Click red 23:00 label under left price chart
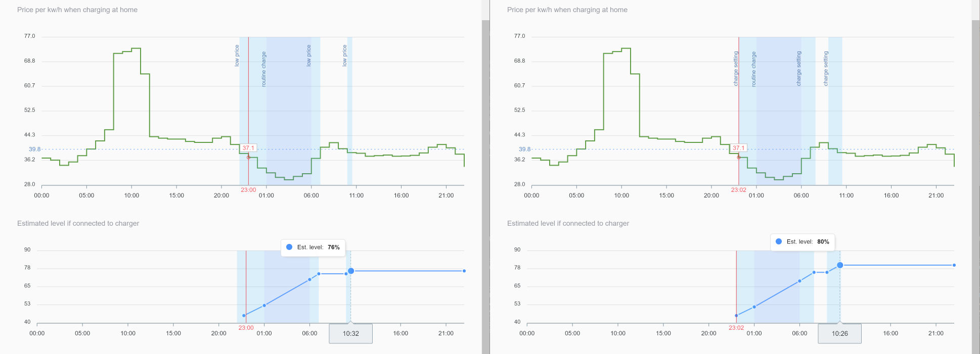 248,190
